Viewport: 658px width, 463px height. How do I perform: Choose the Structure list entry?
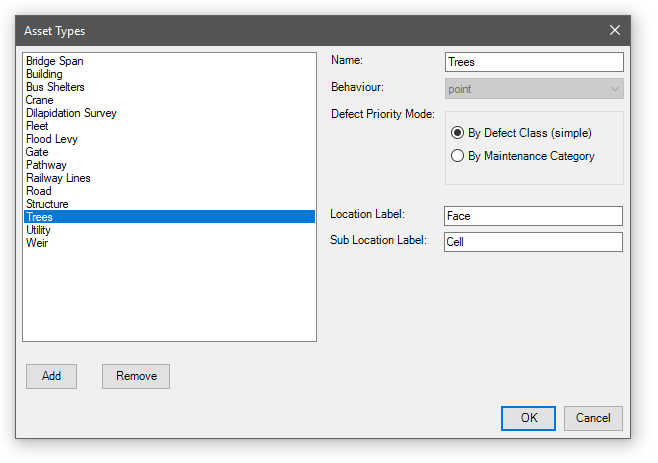coord(47,204)
